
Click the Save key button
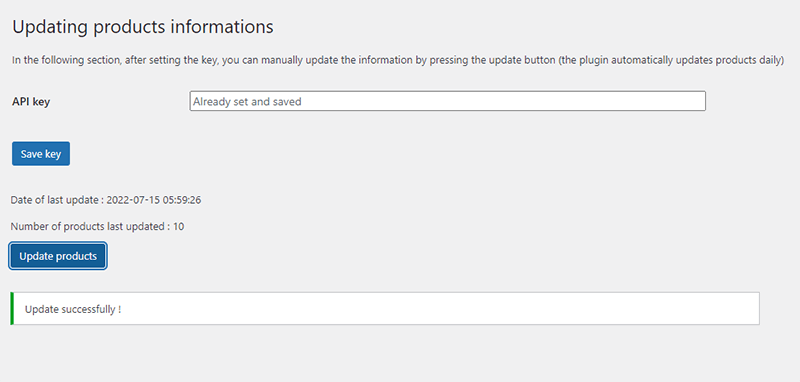point(41,154)
